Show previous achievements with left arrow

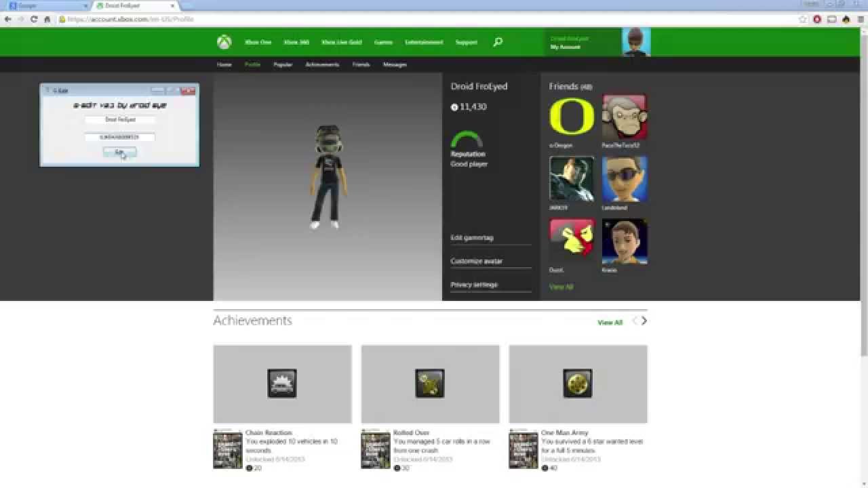tap(635, 321)
